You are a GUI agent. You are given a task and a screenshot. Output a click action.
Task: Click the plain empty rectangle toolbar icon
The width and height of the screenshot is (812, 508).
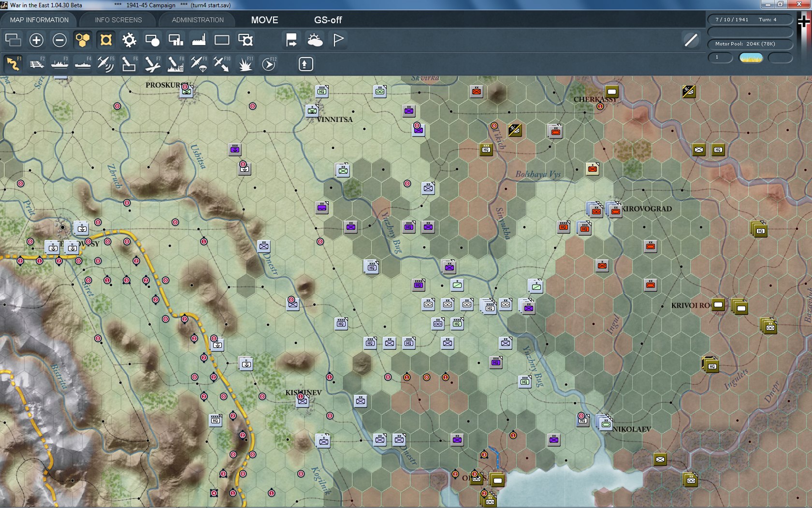pyautogui.click(x=222, y=40)
